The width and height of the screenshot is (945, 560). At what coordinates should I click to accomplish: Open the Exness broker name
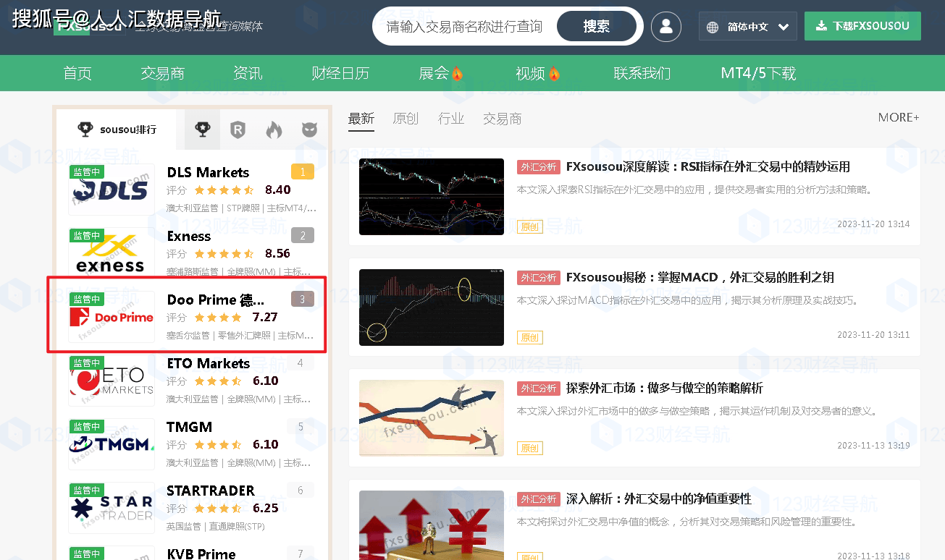click(189, 236)
